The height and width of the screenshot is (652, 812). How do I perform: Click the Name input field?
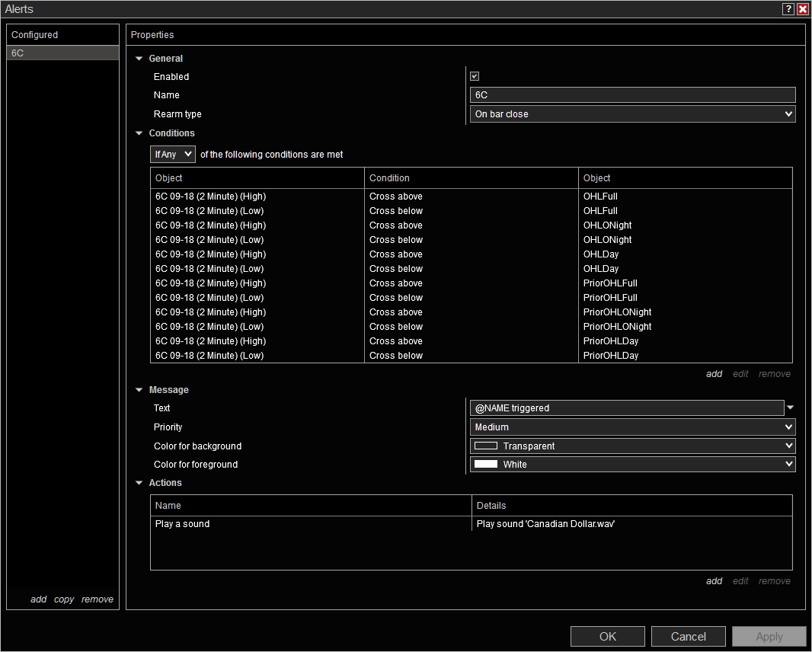(632, 94)
